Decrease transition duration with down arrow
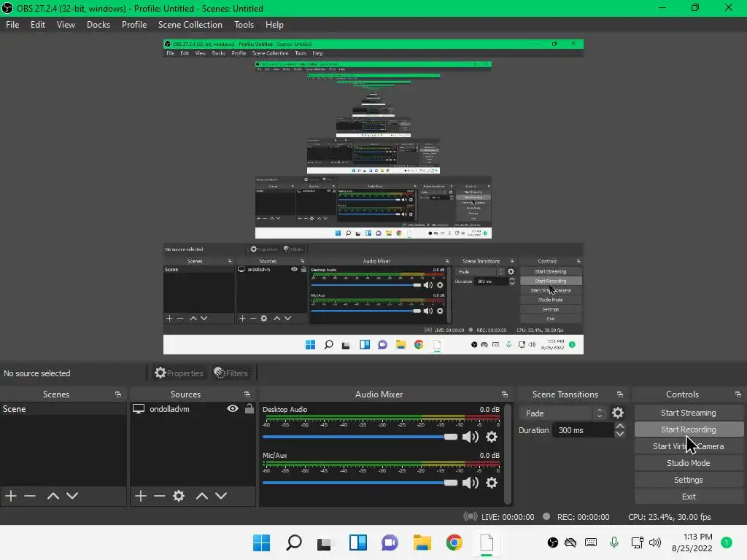Image resolution: width=747 pixels, height=560 pixels. pyautogui.click(x=619, y=434)
